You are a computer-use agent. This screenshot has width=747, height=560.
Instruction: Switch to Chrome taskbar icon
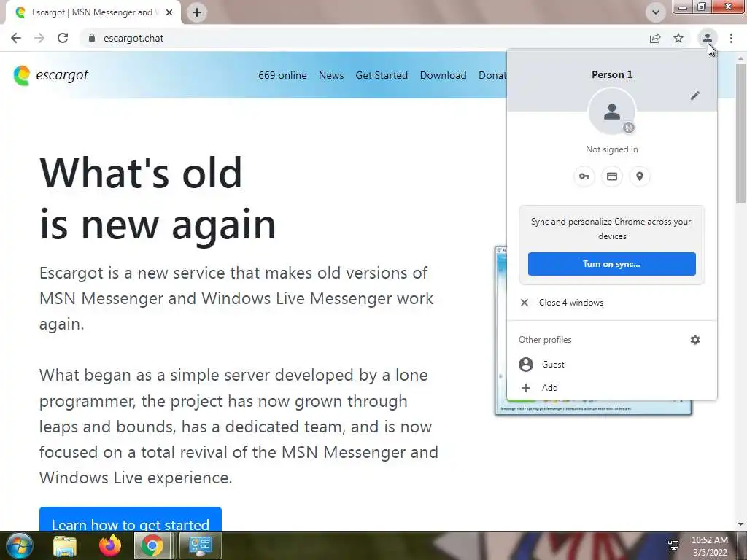tap(152, 545)
